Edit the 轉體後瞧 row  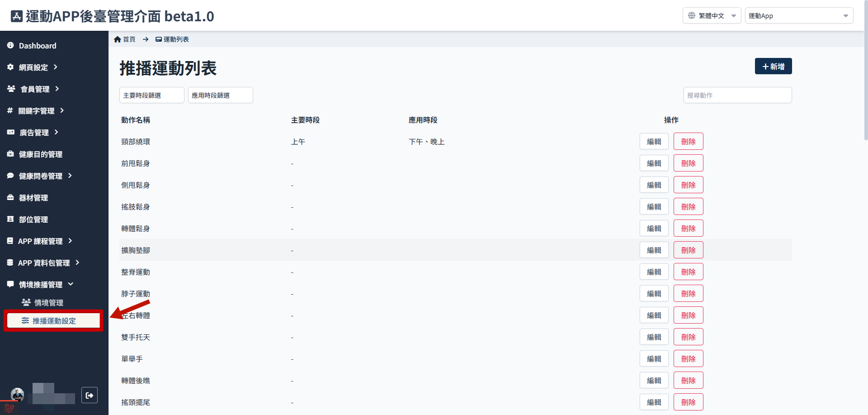coord(654,380)
